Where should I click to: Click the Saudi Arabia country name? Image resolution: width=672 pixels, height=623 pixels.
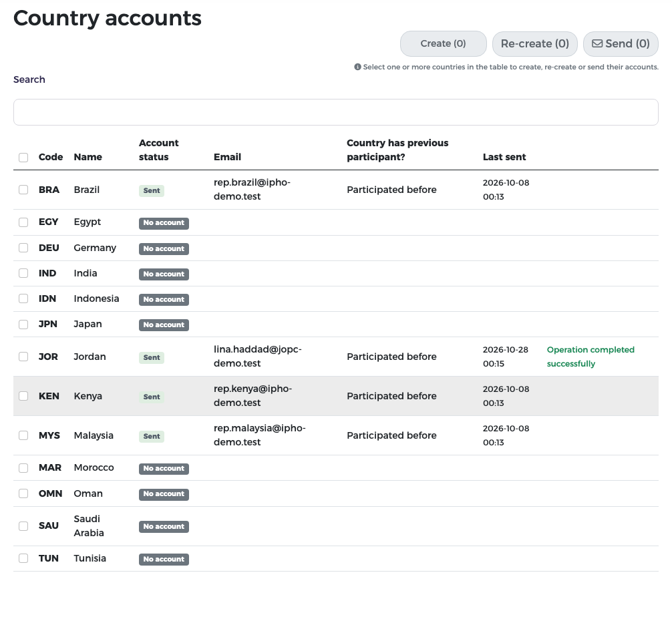(x=89, y=526)
